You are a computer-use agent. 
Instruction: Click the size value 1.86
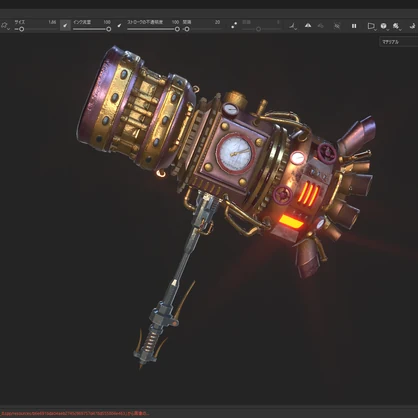(x=52, y=22)
